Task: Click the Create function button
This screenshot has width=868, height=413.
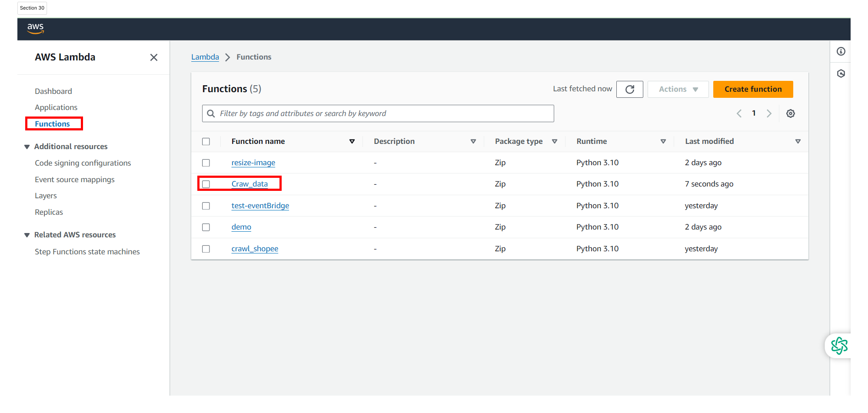Action: (753, 89)
